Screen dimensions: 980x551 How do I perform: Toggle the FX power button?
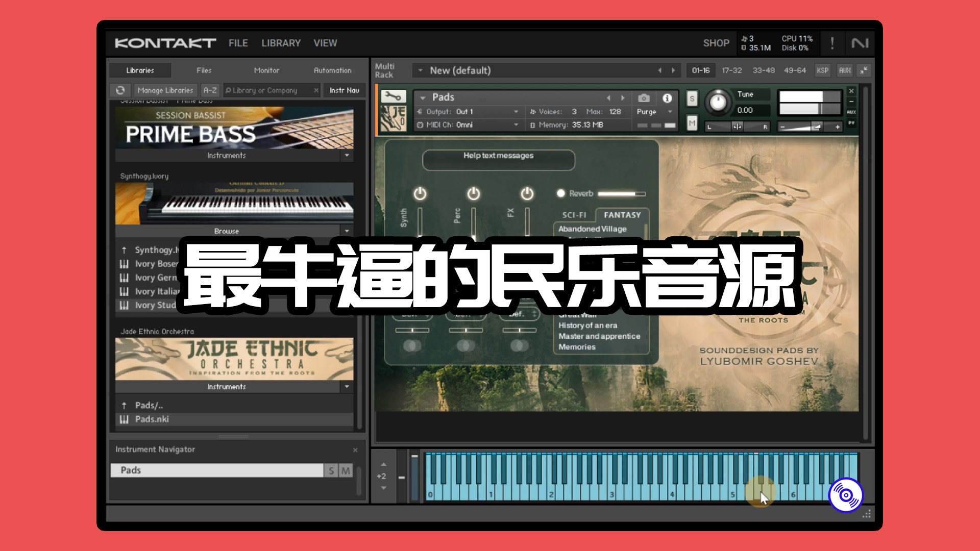(x=527, y=193)
